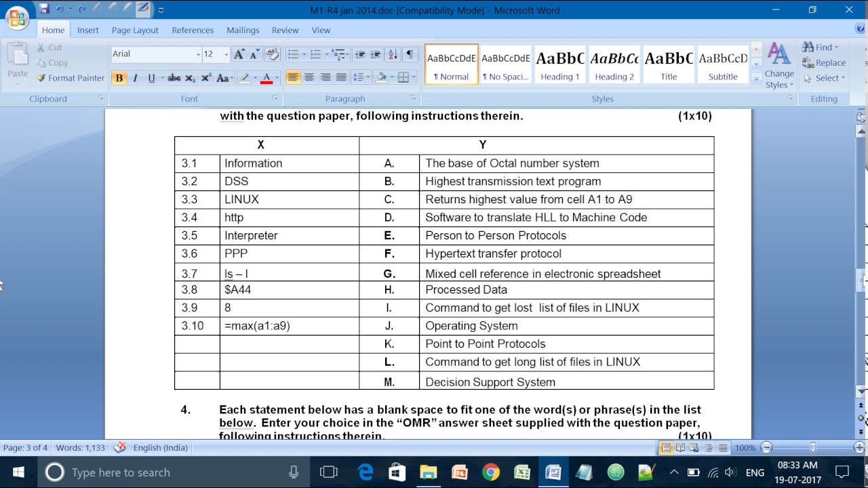Click the text highlight color button
The image size is (868, 488).
pyautogui.click(x=244, y=78)
